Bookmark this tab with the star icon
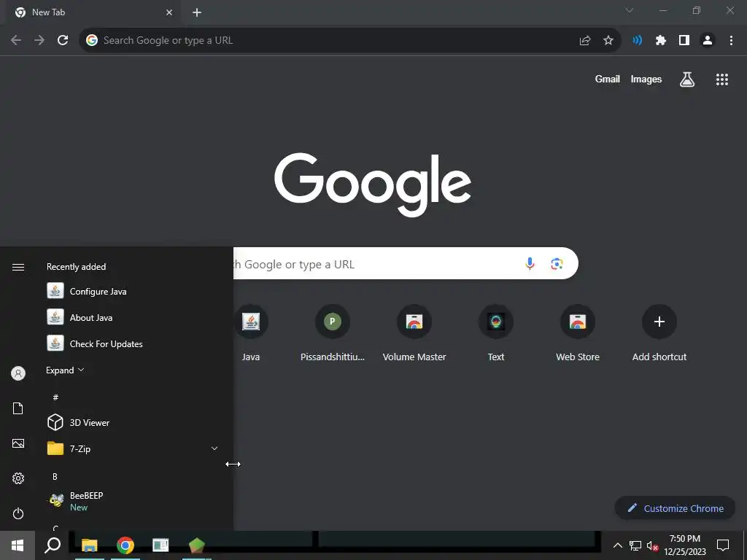 click(608, 40)
